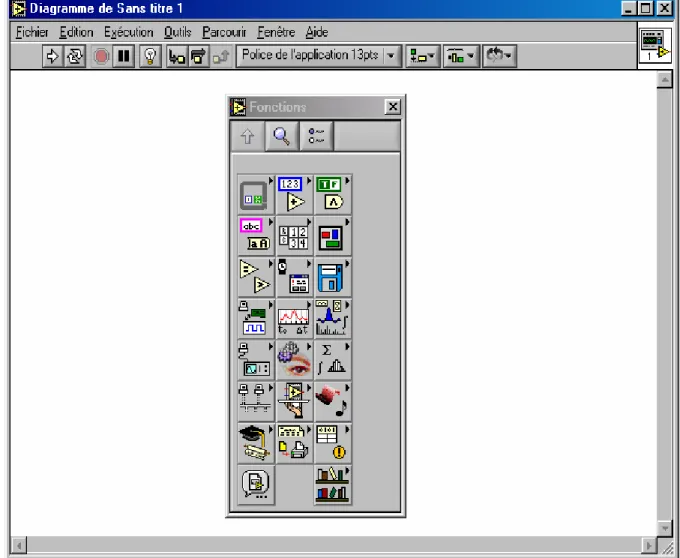Open the Numeric (123) subpalette

[x=294, y=195]
